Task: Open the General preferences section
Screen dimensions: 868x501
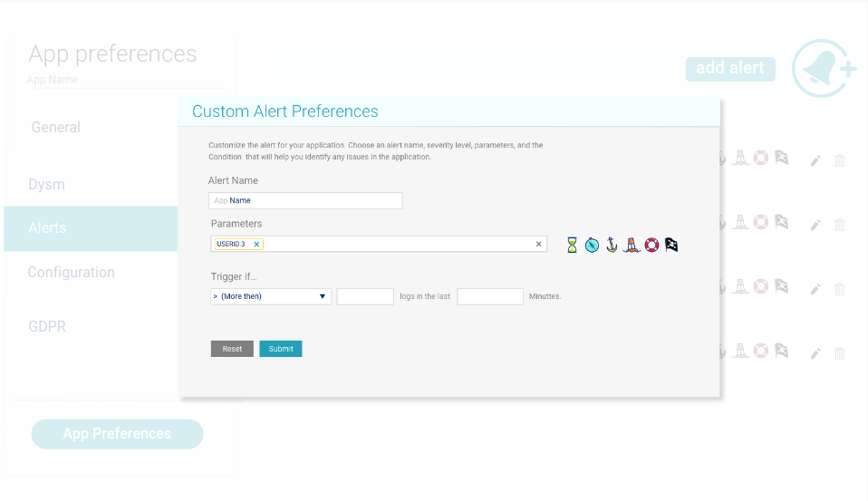Action: (x=56, y=128)
